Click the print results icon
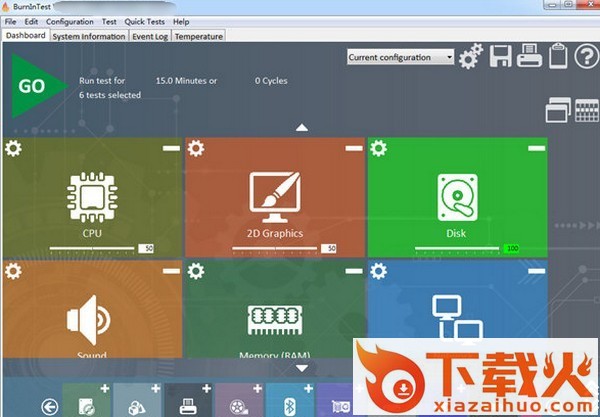The width and height of the screenshot is (600, 417). [529, 56]
